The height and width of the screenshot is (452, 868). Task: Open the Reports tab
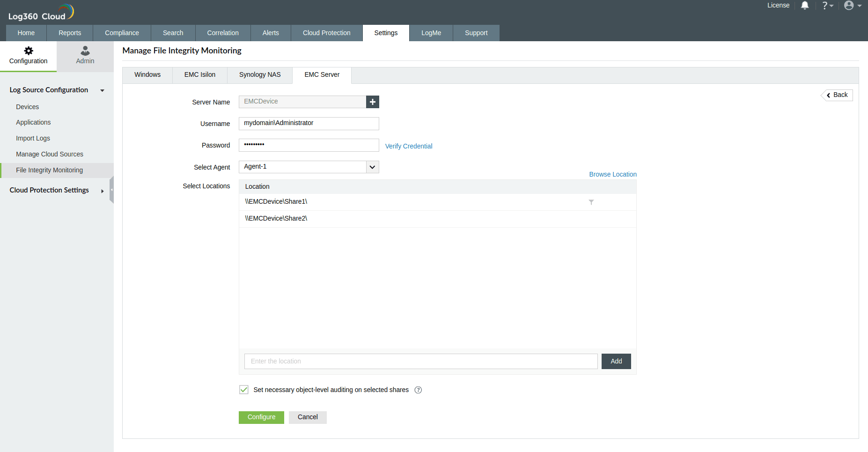(x=70, y=33)
